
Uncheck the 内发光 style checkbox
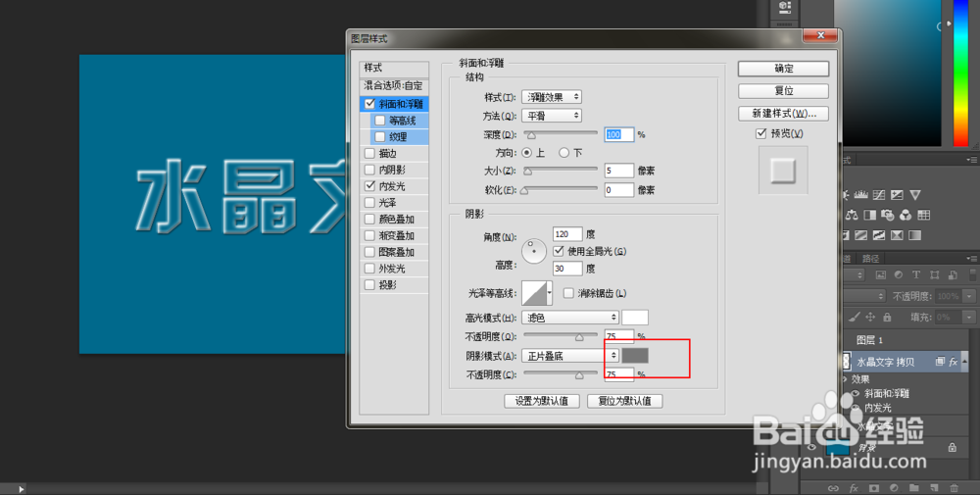point(370,186)
